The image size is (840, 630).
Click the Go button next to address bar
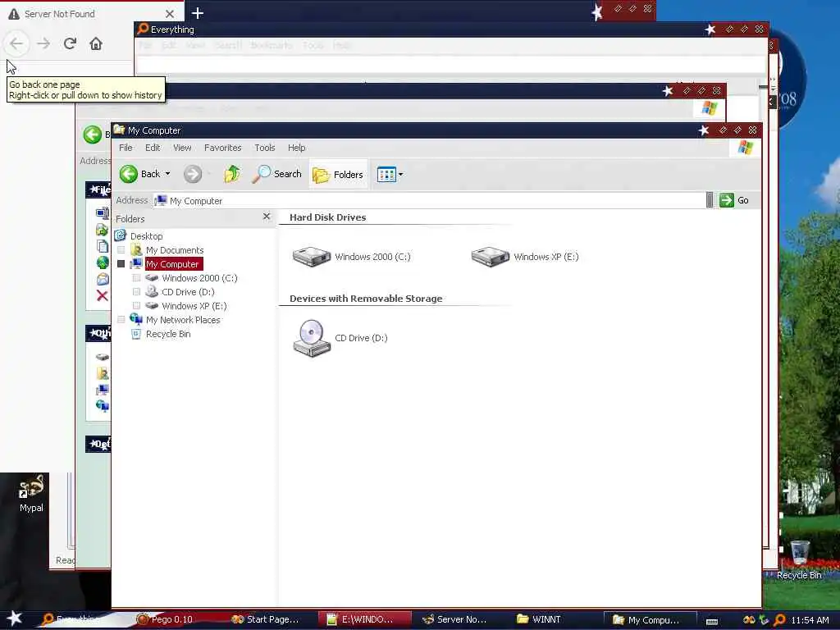point(734,200)
